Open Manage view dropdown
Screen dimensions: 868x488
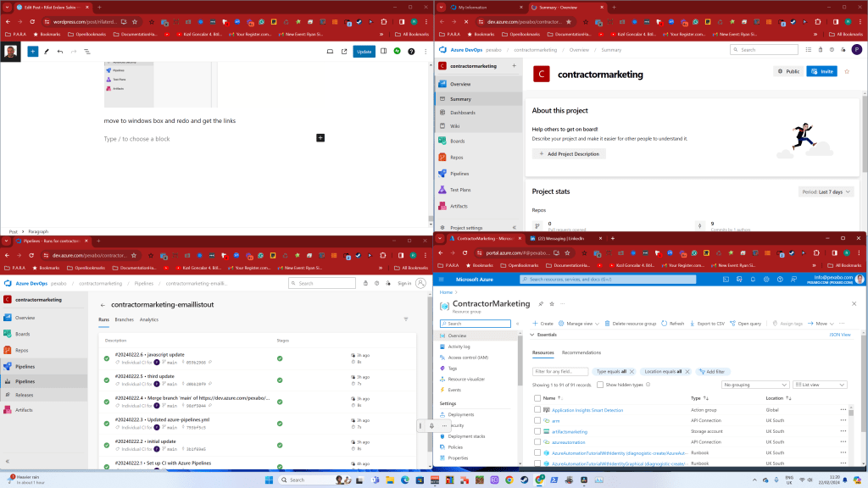[x=578, y=324]
